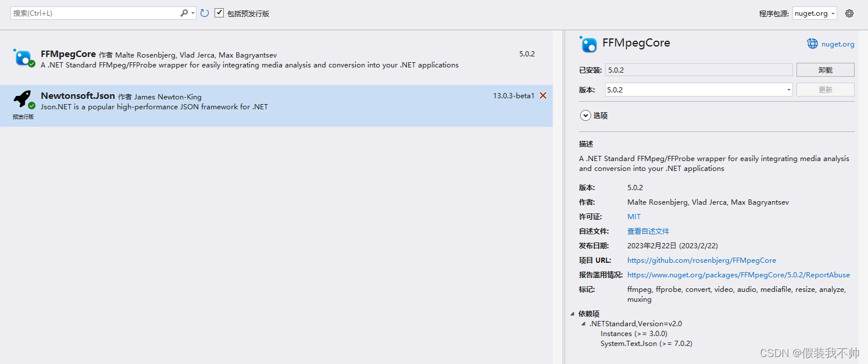
Task: Collapse the .NETStandard,Version=v2.0 node
Action: [584, 324]
